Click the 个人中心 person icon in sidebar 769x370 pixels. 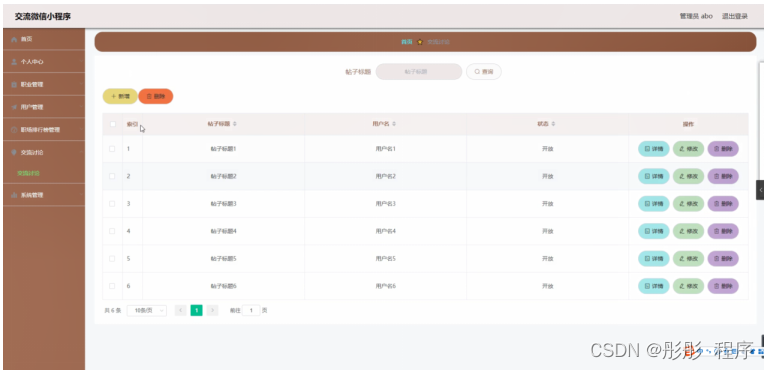coord(14,62)
